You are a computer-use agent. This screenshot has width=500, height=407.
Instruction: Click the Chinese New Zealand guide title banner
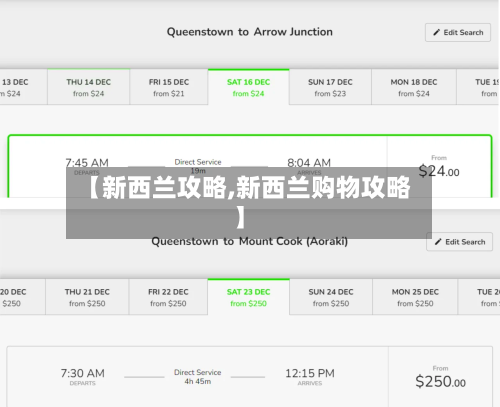249,203
